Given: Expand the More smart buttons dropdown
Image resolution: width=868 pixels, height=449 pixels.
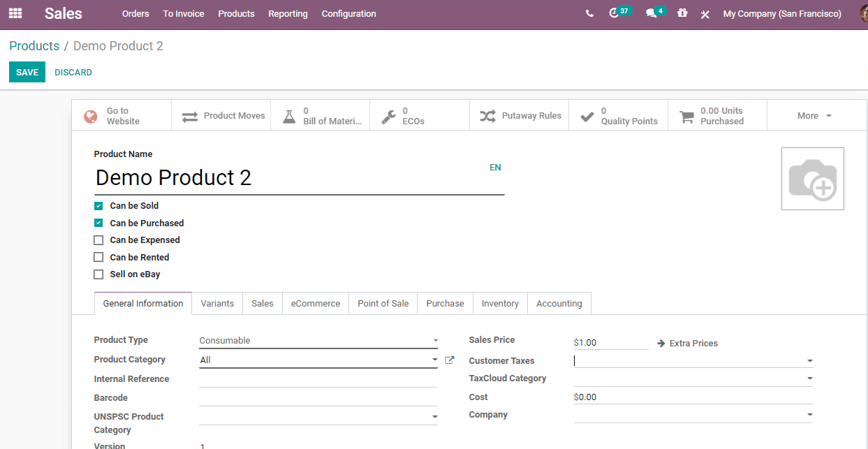Looking at the screenshot, I should [814, 116].
